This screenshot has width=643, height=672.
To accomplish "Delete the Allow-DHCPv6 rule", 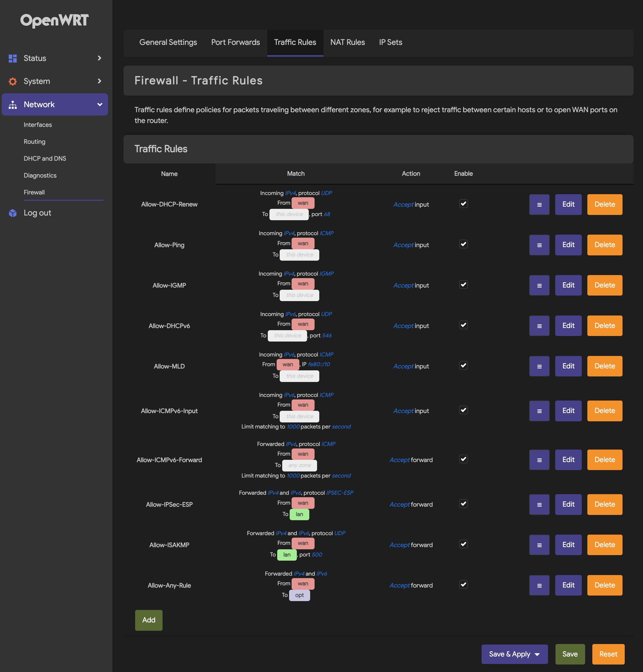I will [605, 326].
